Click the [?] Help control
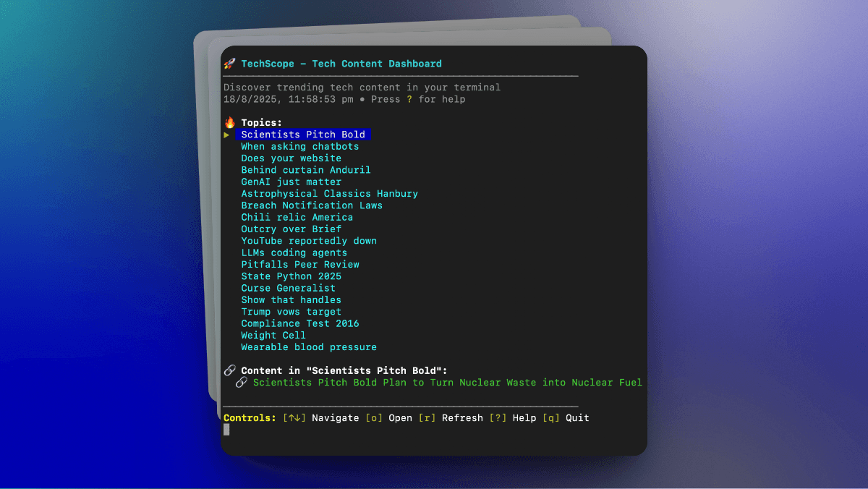This screenshot has height=489, width=868. [513, 418]
